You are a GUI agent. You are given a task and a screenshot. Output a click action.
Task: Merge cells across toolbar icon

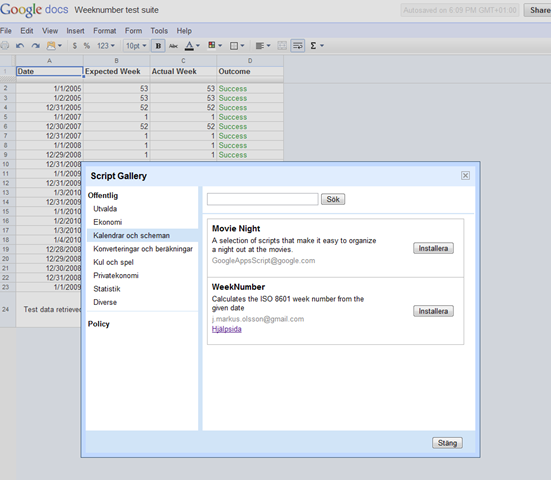tap(282, 46)
